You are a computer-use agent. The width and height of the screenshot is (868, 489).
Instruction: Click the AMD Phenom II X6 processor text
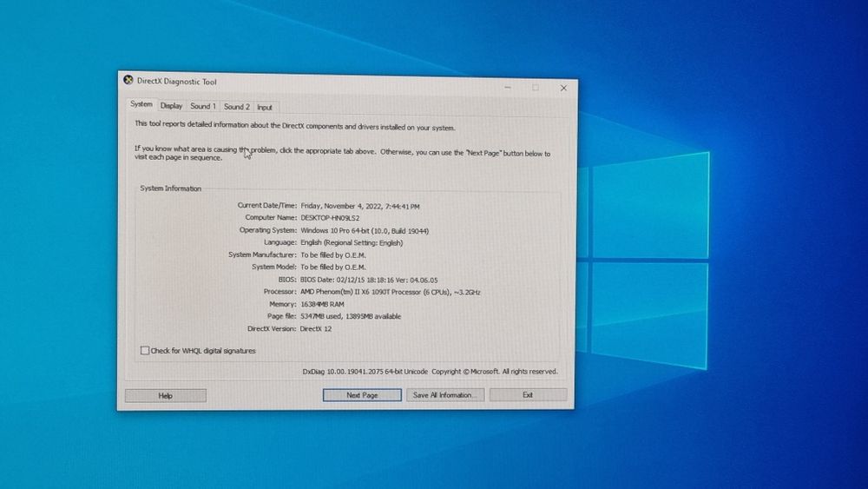click(391, 292)
